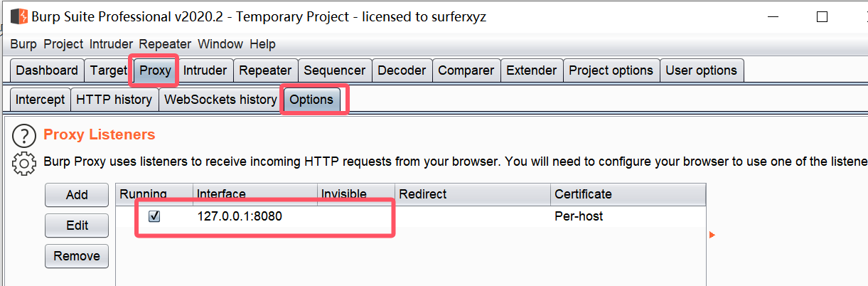Switch to the Dashboard tab
Viewport: 868px width, 286px height.
(x=47, y=70)
